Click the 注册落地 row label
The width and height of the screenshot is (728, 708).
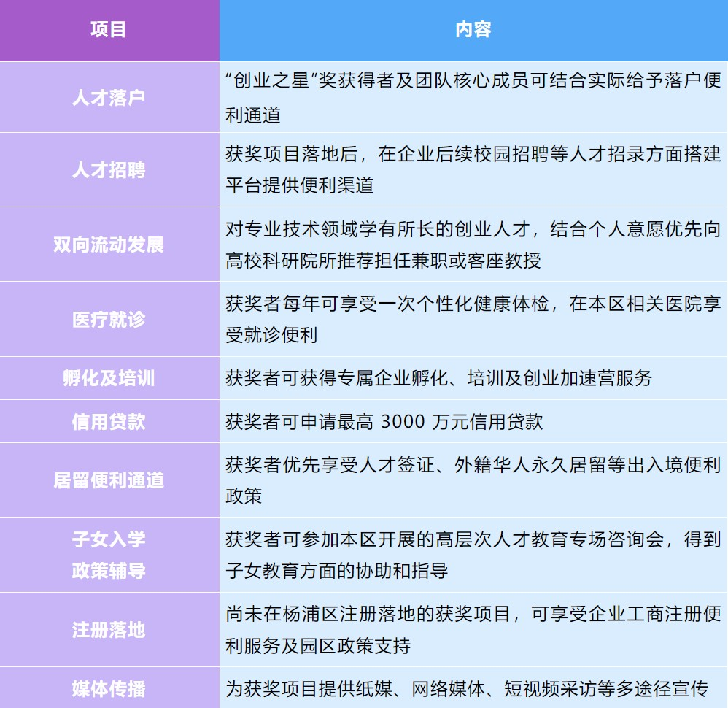tap(109, 629)
